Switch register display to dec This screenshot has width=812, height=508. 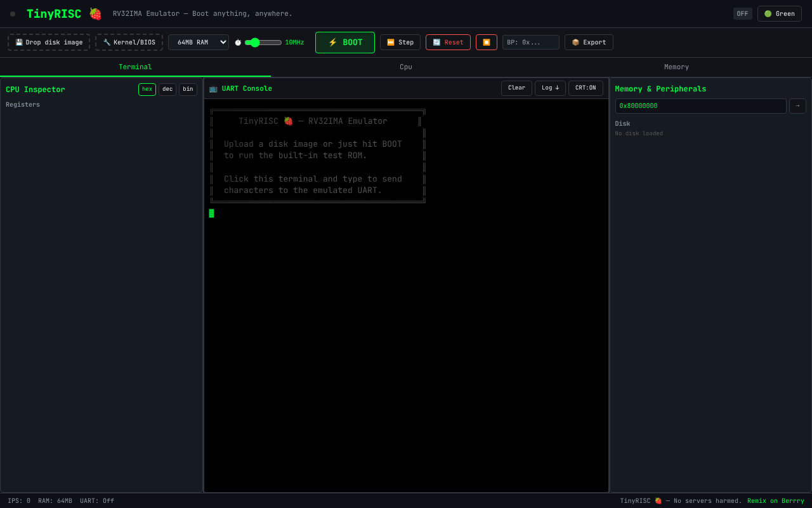point(167,90)
